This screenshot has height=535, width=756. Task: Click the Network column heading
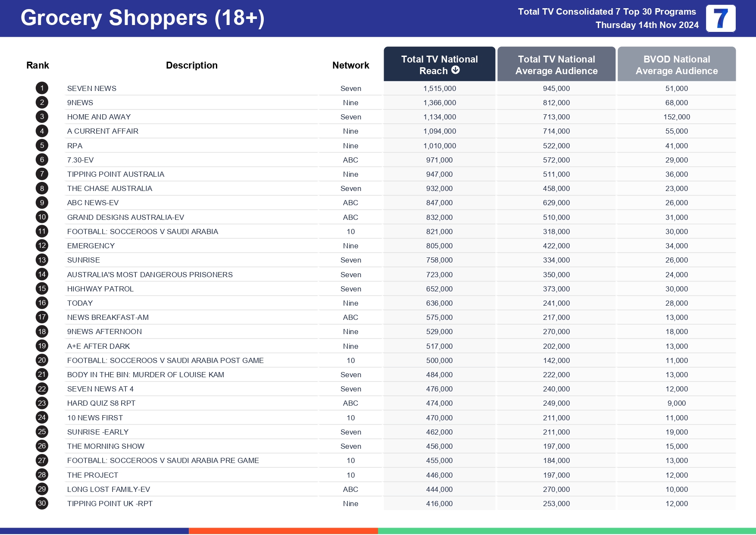(x=350, y=66)
